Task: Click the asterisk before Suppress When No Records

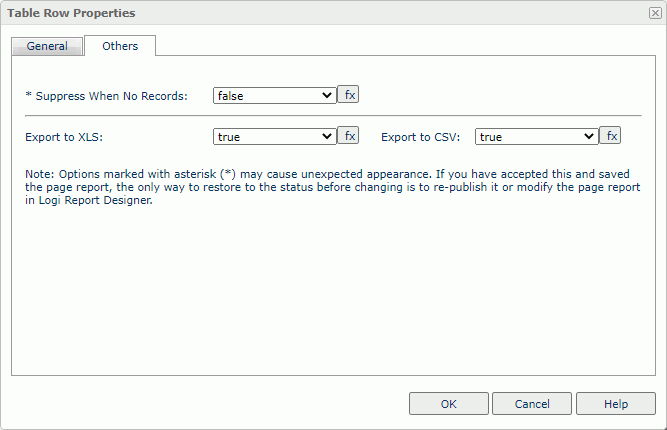Action: pos(28,96)
